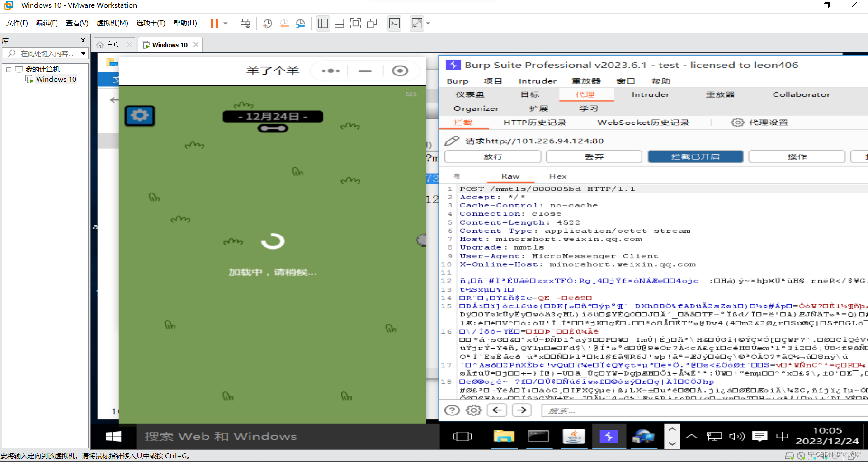Click the Task View taskbar icon
The width and height of the screenshot is (868, 462).
click(462, 437)
